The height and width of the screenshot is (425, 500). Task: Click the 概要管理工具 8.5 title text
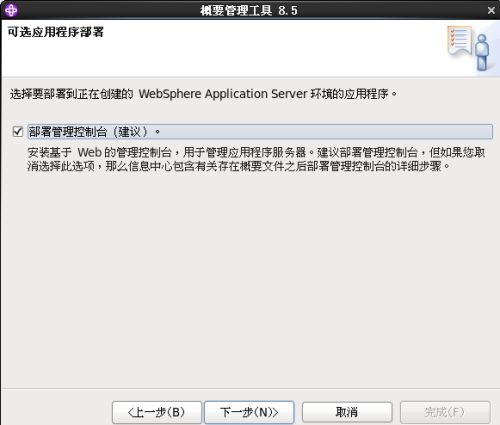click(x=249, y=10)
